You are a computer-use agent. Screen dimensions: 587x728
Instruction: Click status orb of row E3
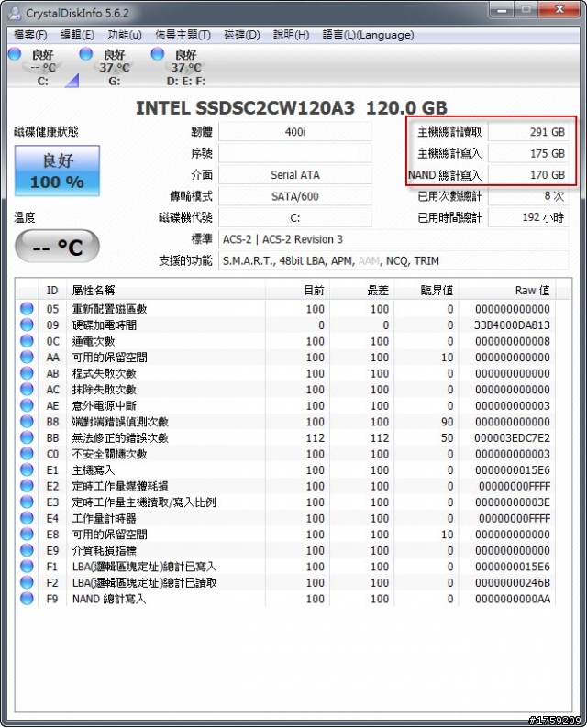[x=27, y=502]
